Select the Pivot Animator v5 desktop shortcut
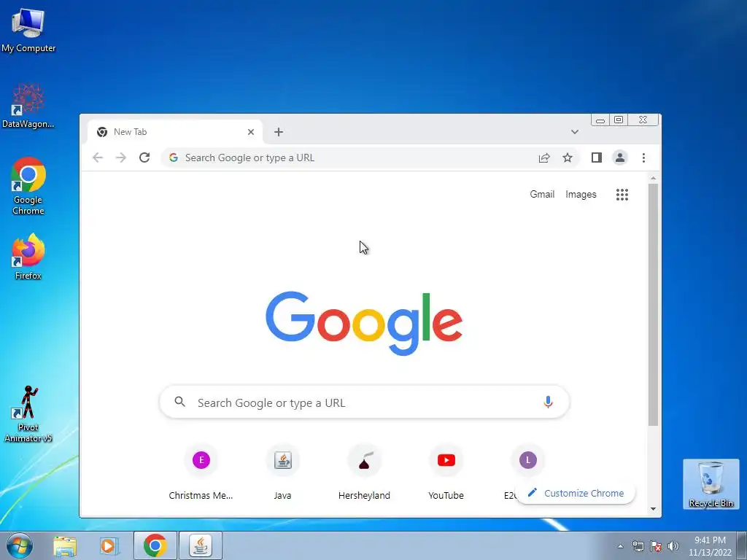The image size is (747, 560). click(28, 414)
